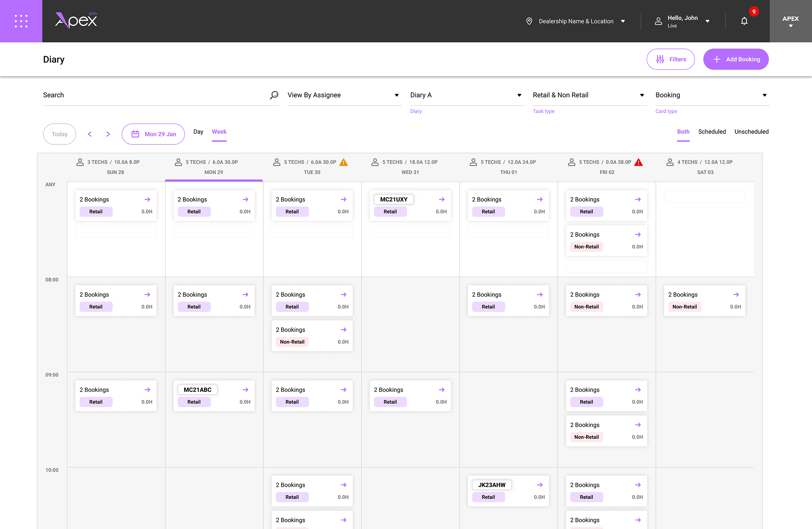Select the Both view option
Screen dimensions: 812x529
point(683,132)
